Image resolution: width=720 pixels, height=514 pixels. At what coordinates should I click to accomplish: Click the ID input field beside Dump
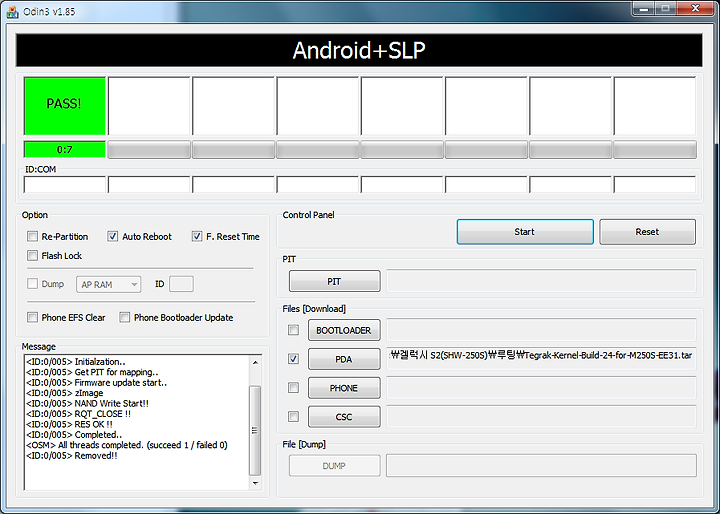coord(181,284)
